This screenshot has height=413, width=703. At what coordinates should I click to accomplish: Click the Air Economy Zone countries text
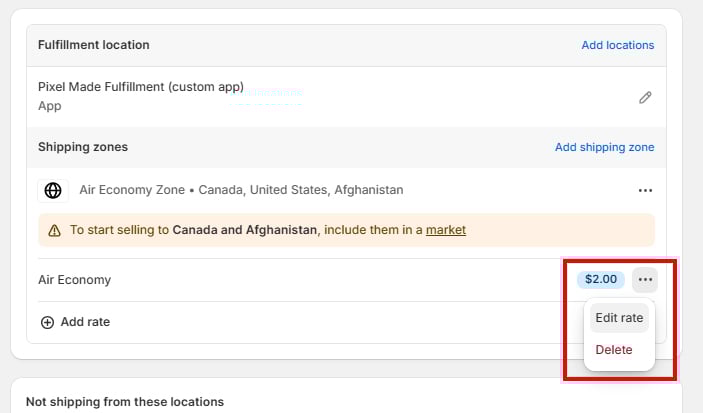pos(241,190)
